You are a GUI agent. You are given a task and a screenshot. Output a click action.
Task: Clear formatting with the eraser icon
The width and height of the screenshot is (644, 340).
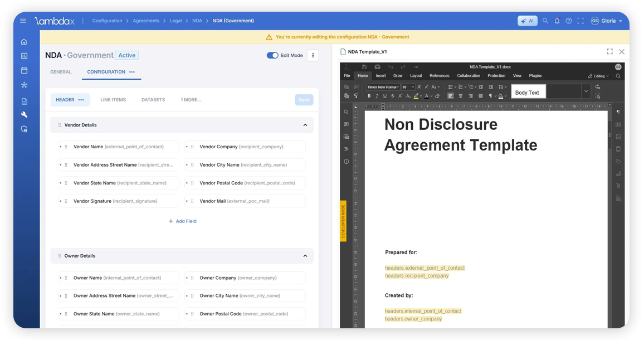point(437,96)
